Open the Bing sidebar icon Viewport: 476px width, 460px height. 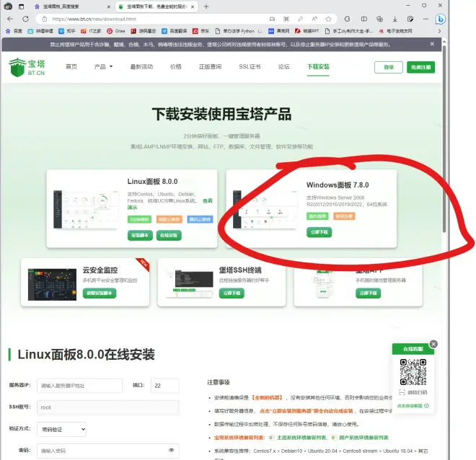(x=440, y=19)
